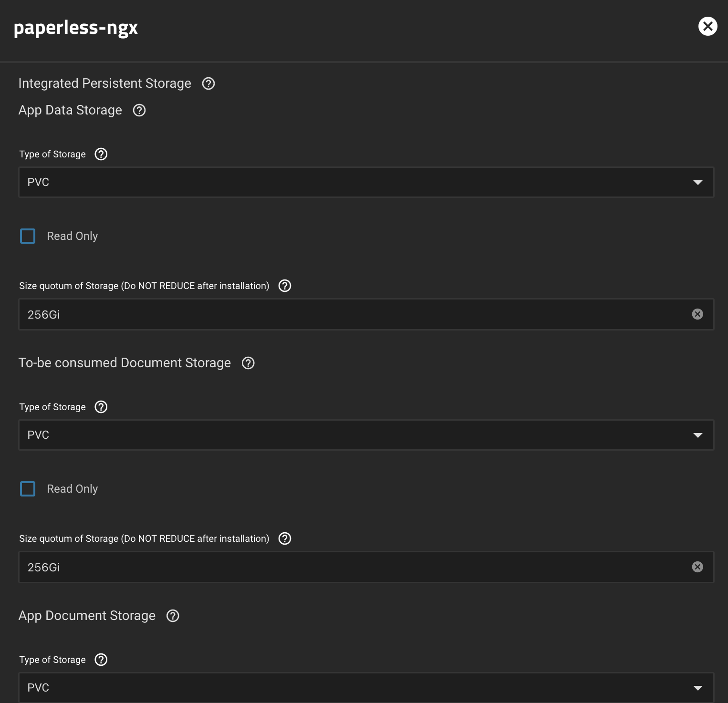Image resolution: width=728 pixels, height=703 pixels.
Task: Enable Read Only for To-be consumed Document Storage
Action: 28,488
